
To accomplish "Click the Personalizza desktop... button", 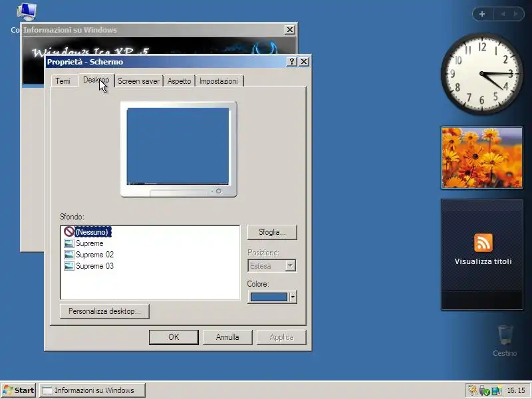I will click(104, 311).
